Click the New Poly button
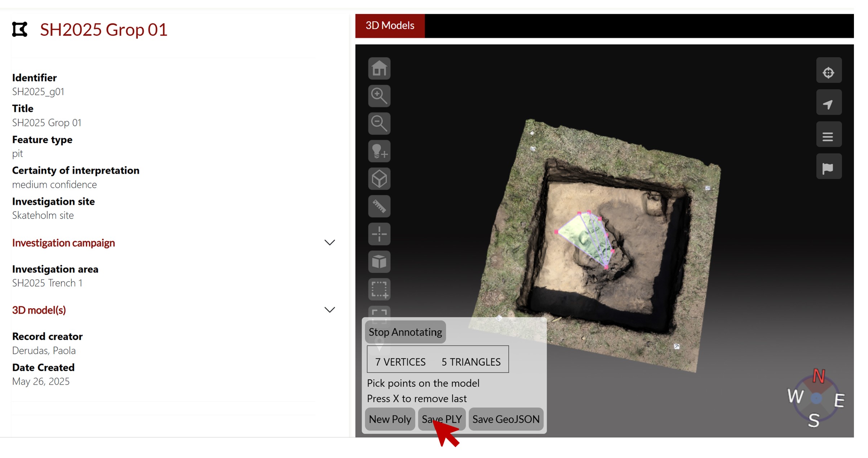Image resolution: width=868 pixels, height=458 pixels. click(390, 419)
